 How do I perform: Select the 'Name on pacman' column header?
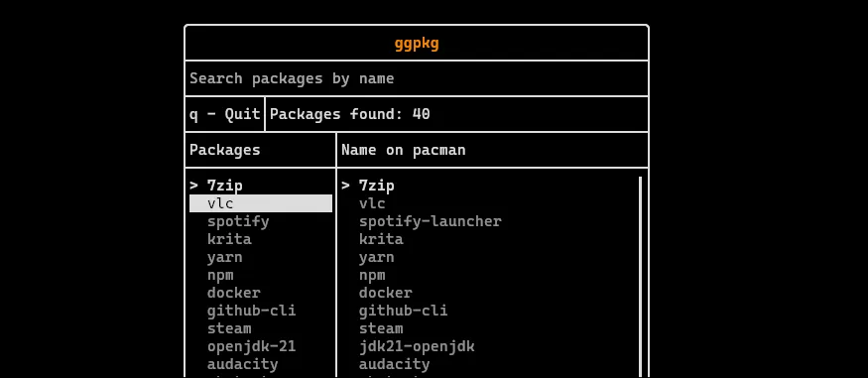point(404,150)
